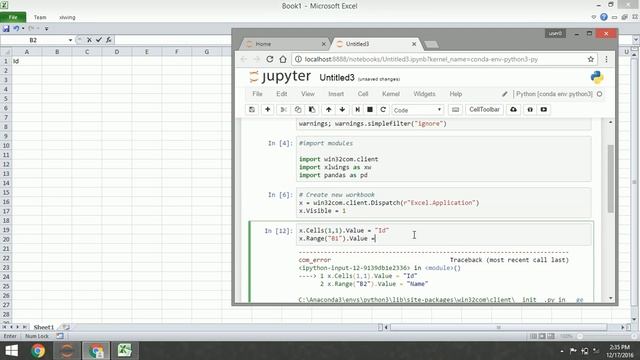Image resolution: width=640 pixels, height=360 pixels.
Task: Select column B header in Excel
Action: pyautogui.click(x=57, y=52)
